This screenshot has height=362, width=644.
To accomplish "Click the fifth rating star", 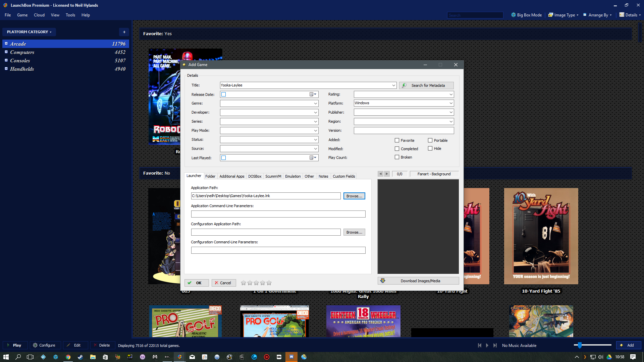I will click(269, 283).
